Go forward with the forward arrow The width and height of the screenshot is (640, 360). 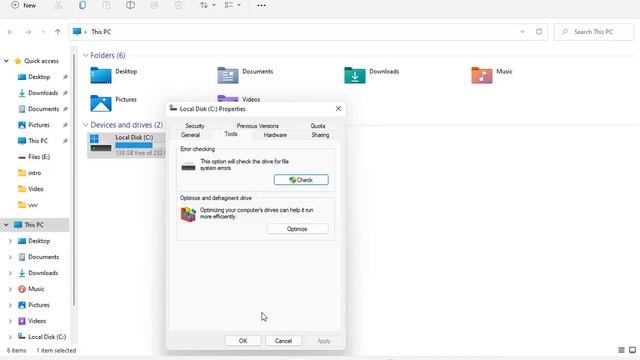28,32
